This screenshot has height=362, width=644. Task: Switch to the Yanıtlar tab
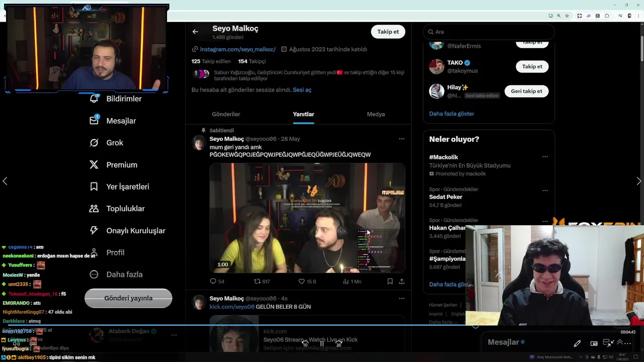(303, 114)
